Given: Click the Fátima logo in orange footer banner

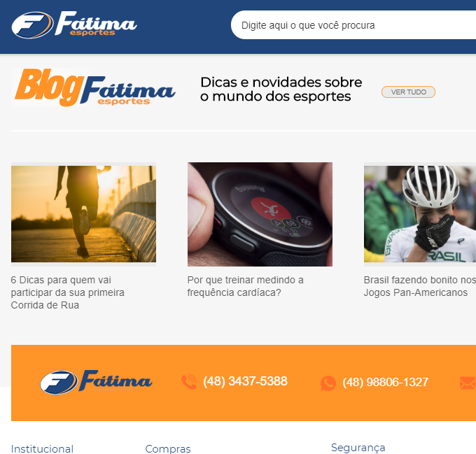Looking at the screenshot, I should (96, 382).
